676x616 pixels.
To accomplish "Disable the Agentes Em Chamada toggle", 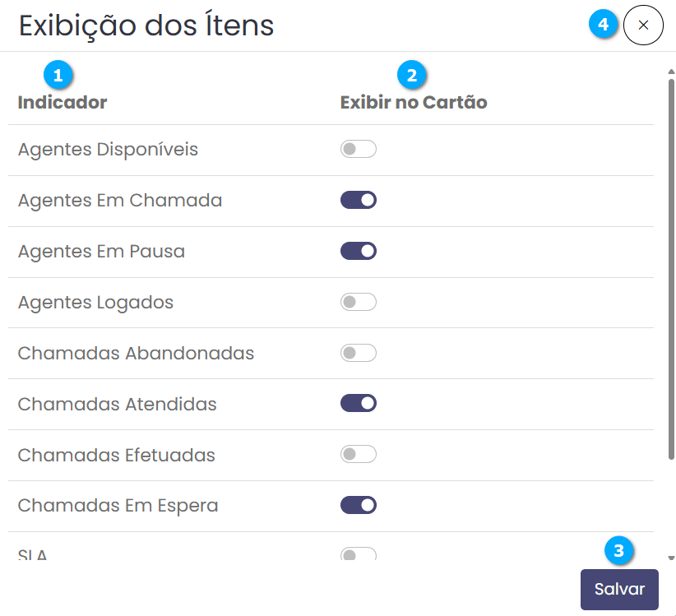I will tap(359, 200).
